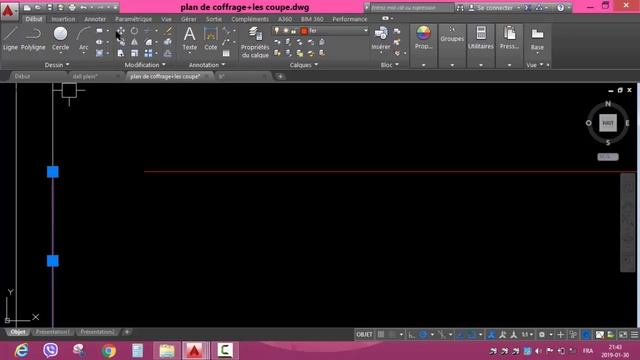The image size is (640, 360).
Task: Select the Ligne drawing tool
Action: [x=10, y=38]
